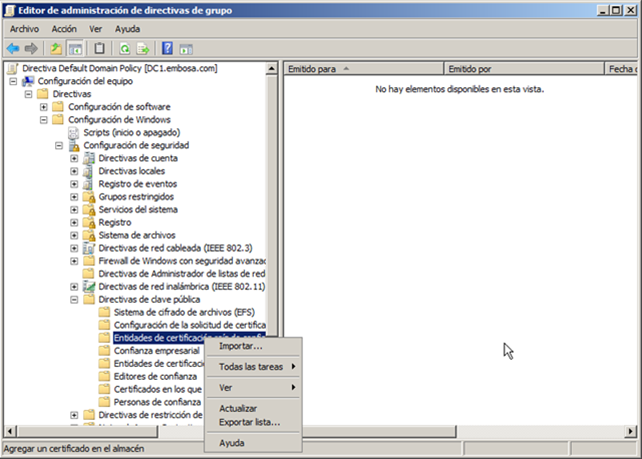Click the Scripts (inicio o apagado) icon
The image size is (642, 459).
point(74,132)
